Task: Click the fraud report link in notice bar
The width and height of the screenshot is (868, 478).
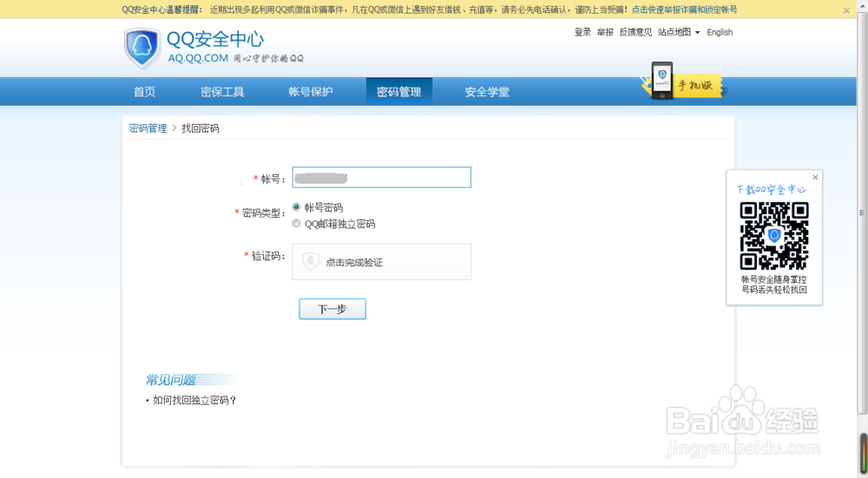Action: point(684,10)
